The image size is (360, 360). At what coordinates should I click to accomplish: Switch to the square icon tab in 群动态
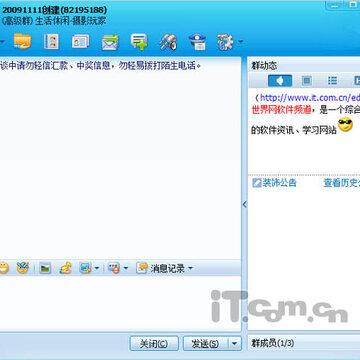coord(306,81)
